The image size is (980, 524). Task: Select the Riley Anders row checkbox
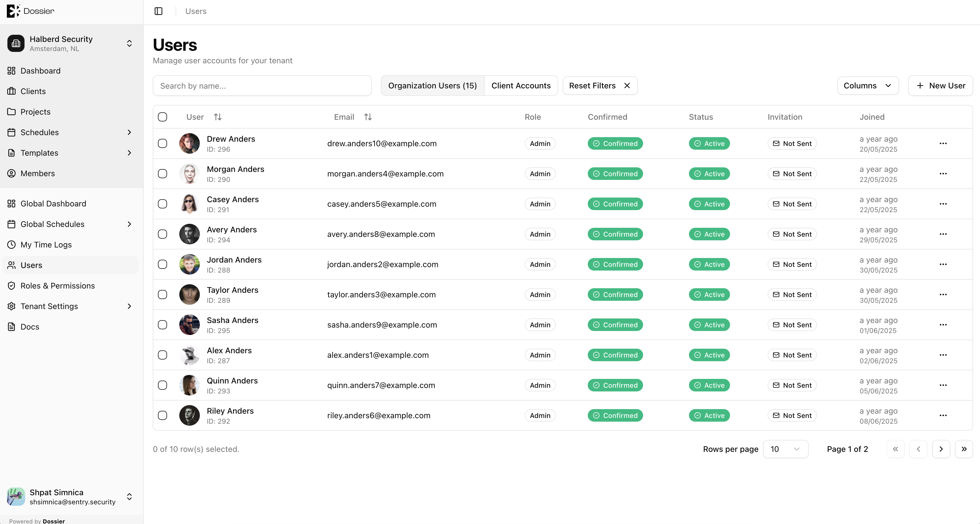162,416
